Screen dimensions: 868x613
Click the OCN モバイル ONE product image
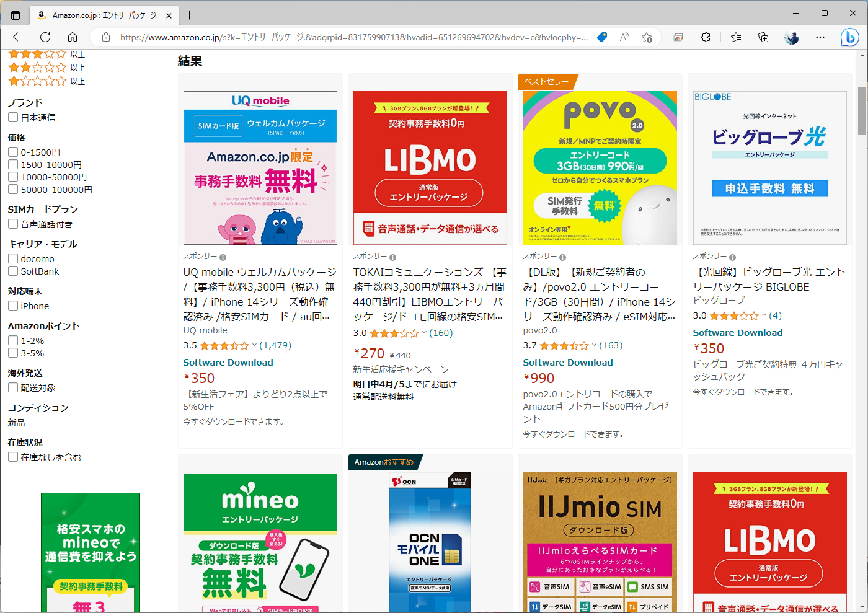[430, 542]
